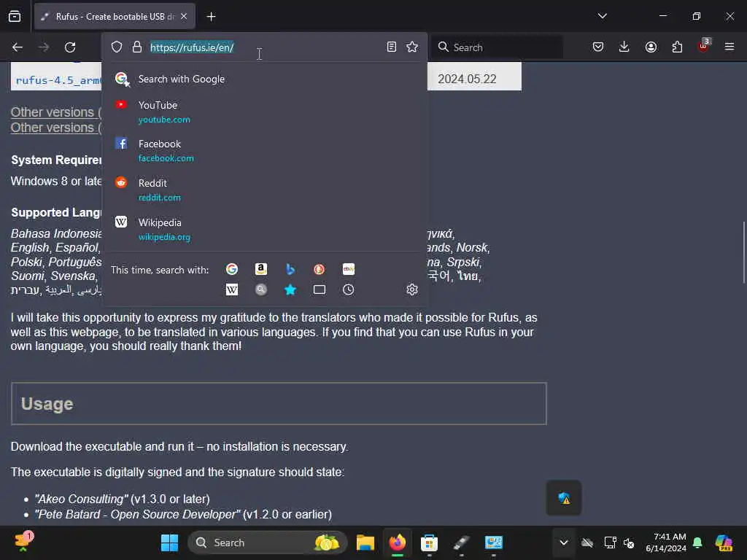Save page to Pocket

[x=598, y=47]
